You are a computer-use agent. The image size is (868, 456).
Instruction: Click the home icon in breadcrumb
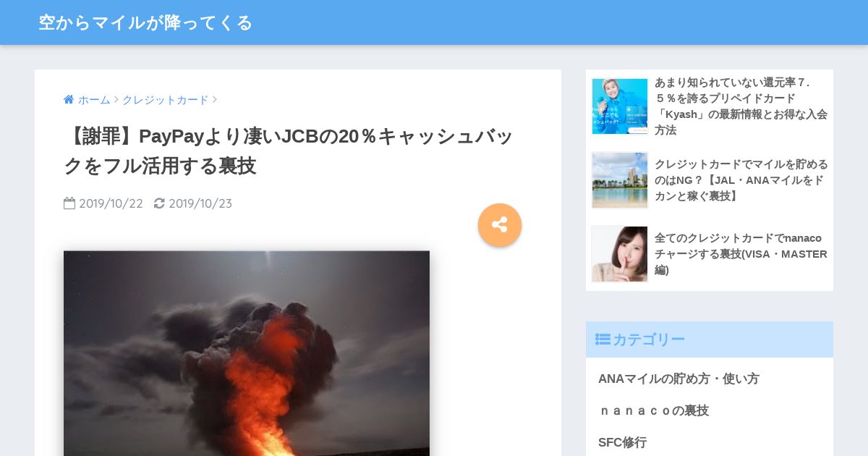pyautogui.click(x=69, y=100)
